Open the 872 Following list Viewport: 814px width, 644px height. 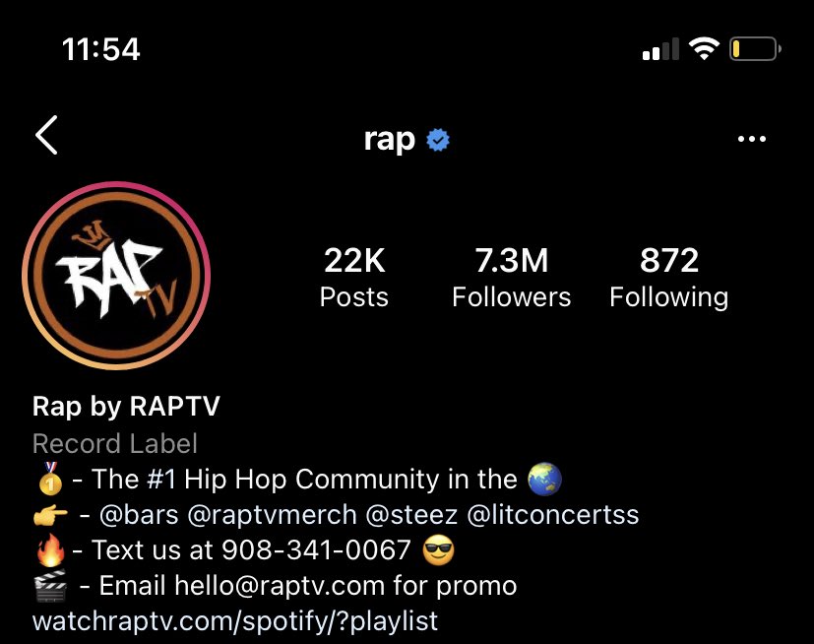pyautogui.click(x=668, y=278)
